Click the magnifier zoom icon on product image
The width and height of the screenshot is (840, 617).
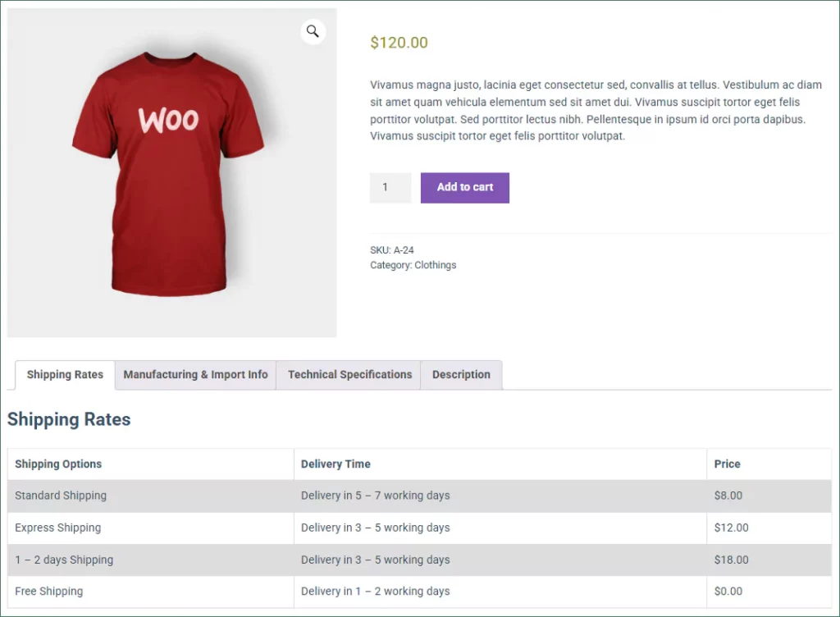click(x=313, y=32)
